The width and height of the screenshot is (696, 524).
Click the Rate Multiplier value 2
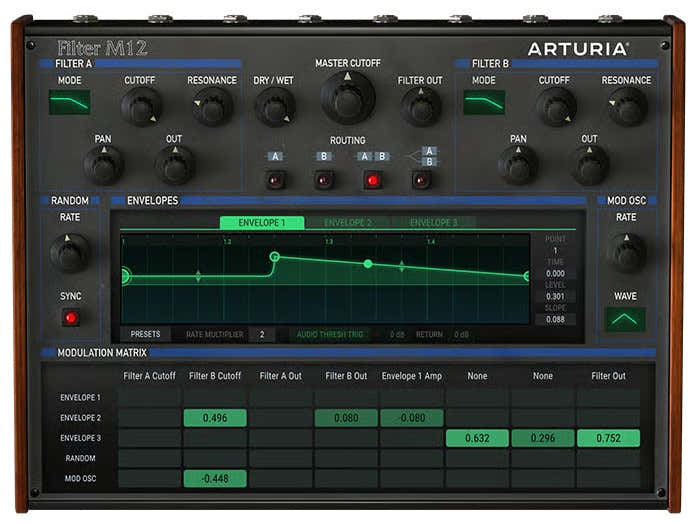262,335
